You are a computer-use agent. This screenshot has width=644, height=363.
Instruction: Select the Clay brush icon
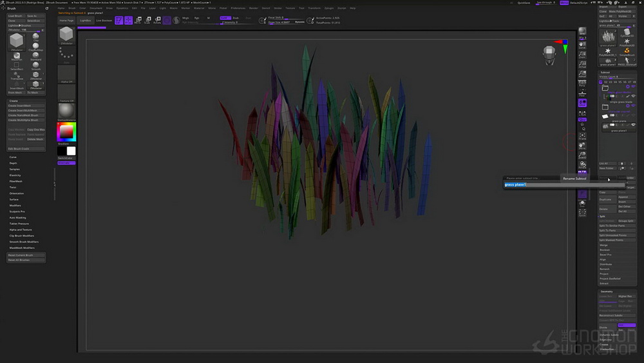coord(35,37)
